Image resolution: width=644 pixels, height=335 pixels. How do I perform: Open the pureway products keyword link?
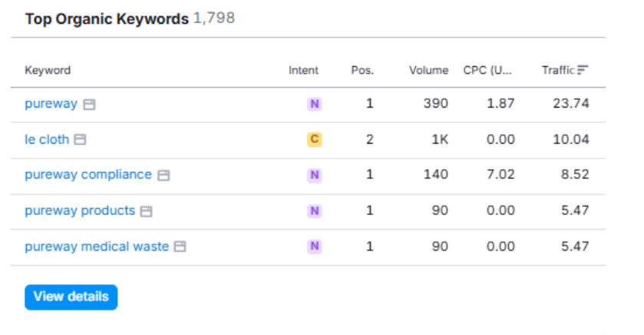80,211
